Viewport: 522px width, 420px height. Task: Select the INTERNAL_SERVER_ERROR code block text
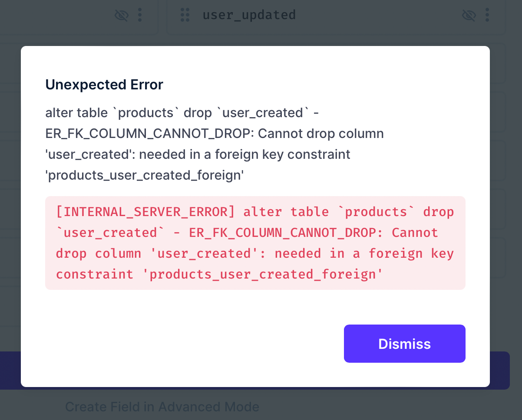255,243
